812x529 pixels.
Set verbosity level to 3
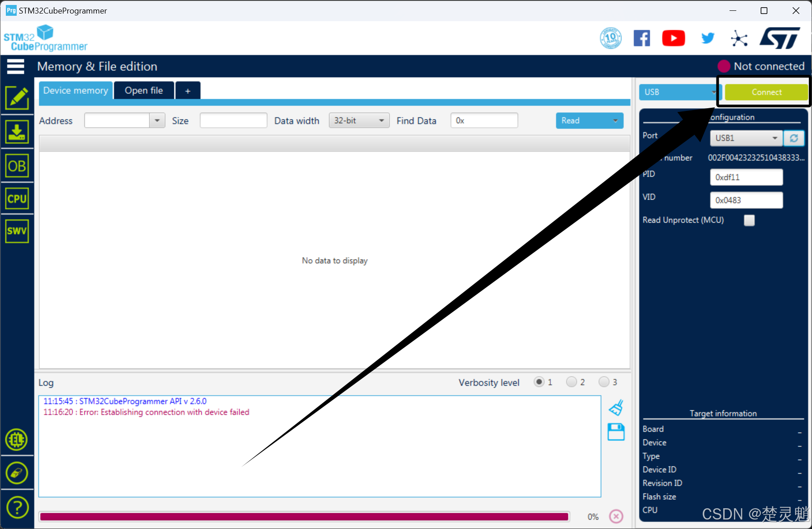(604, 382)
